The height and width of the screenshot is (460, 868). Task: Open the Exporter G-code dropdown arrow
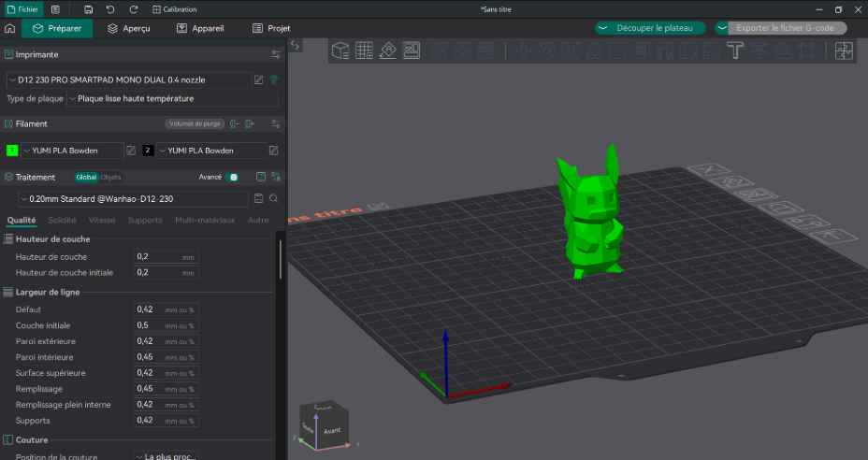tap(722, 28)
